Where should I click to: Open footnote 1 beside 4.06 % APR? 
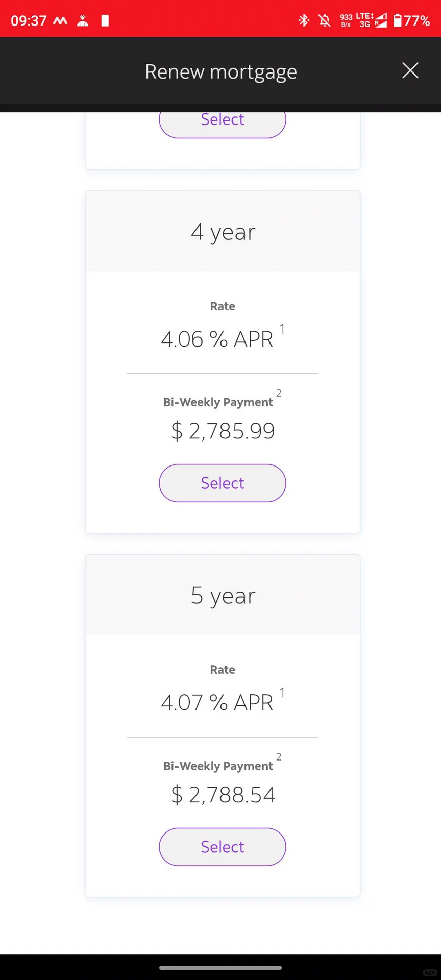[282, 329]
